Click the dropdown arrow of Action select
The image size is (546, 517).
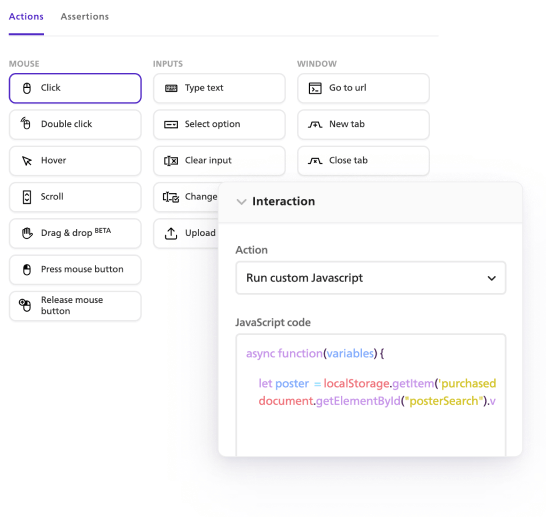click(x=491, y=278)
